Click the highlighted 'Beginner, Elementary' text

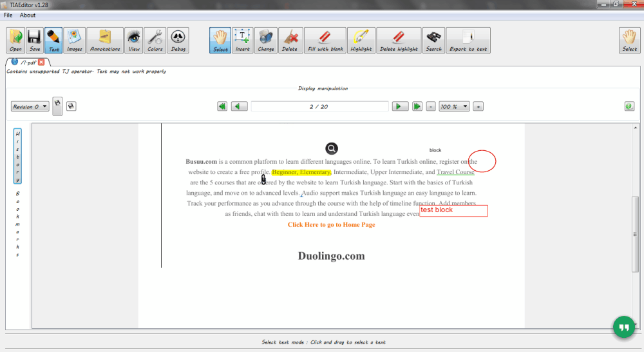301,172
